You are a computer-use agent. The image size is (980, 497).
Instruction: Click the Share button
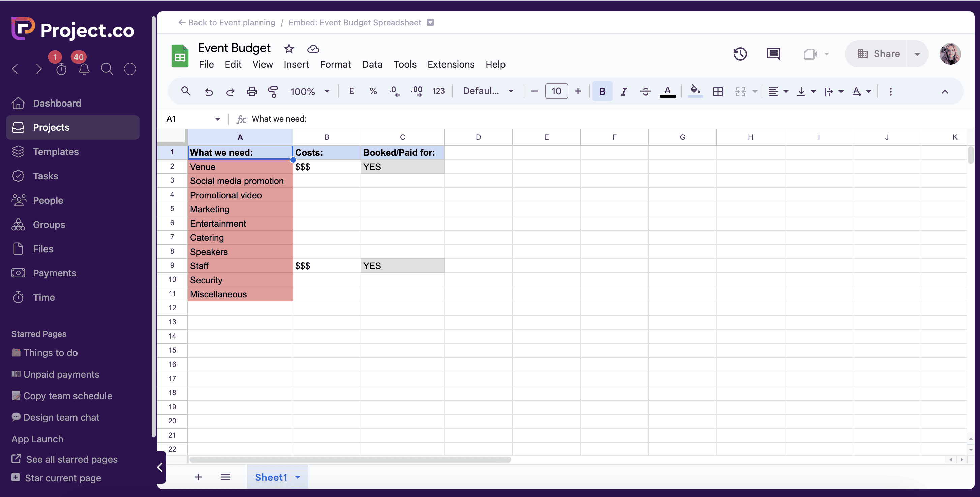(x=879, y=54)
